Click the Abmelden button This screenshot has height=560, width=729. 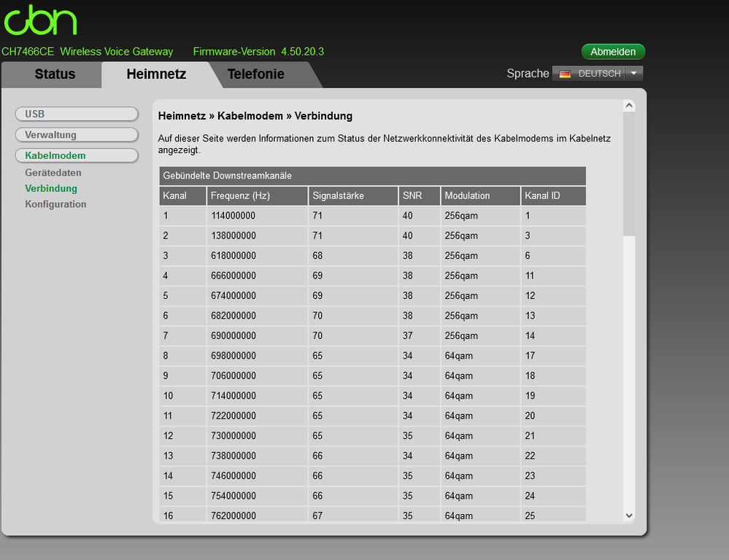613,52
